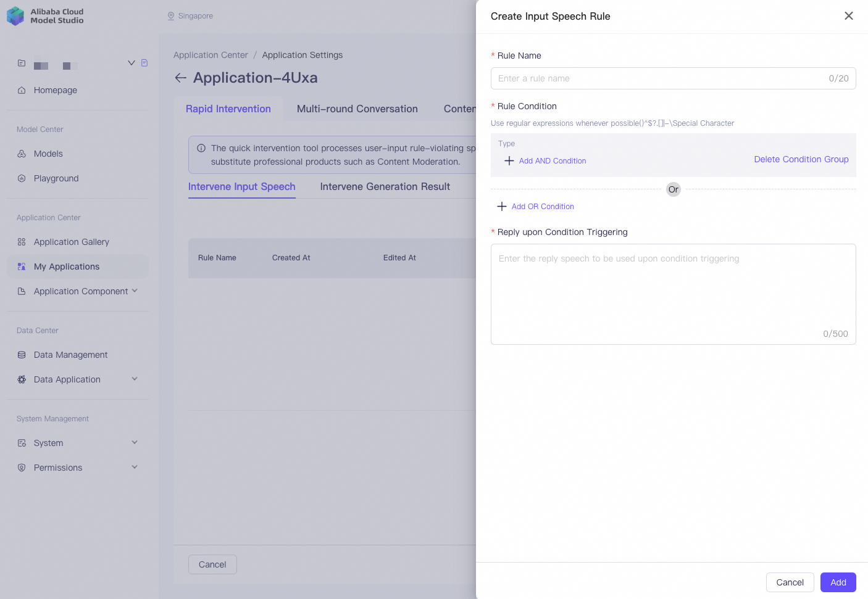The width and height of the screenshot is (868, 599).
Task: Click the plus icon for Add OR Condition
Action: point(502,206)
